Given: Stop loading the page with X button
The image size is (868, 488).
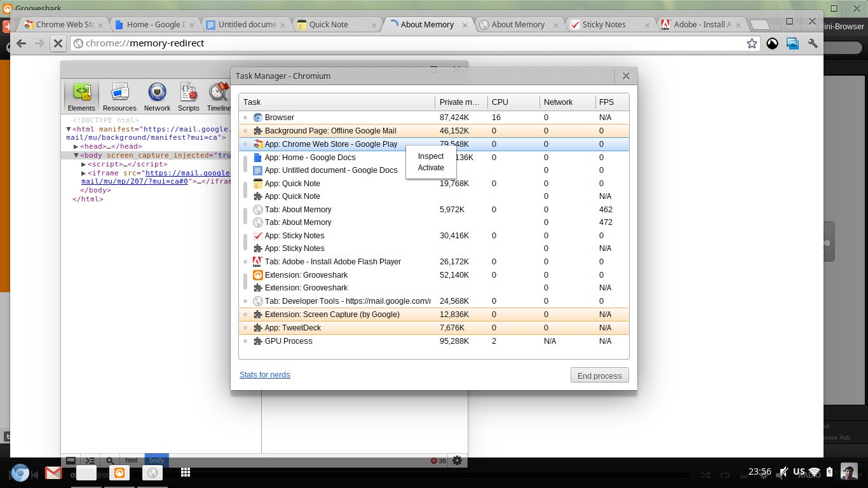Looking at the screenshot, I should tap(57, 43).
